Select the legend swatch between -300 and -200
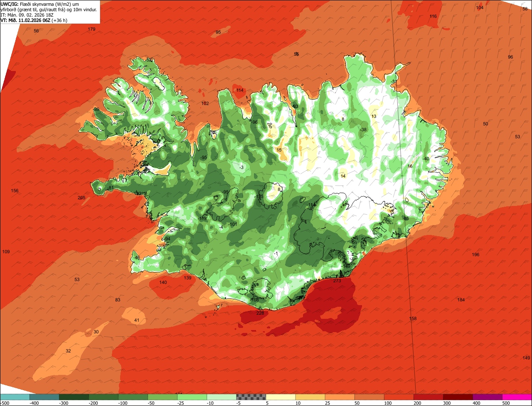Viewport: 532px width, 406px height. (x=74, y=397)
